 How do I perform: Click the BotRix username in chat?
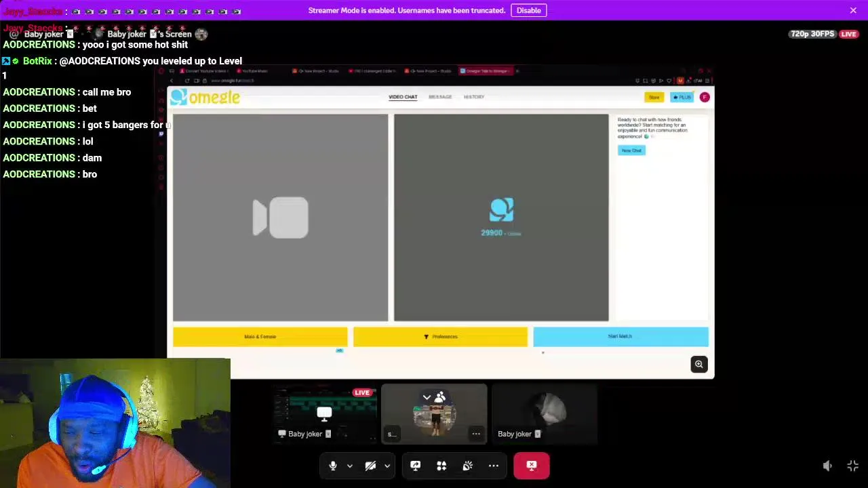[37, 61]
